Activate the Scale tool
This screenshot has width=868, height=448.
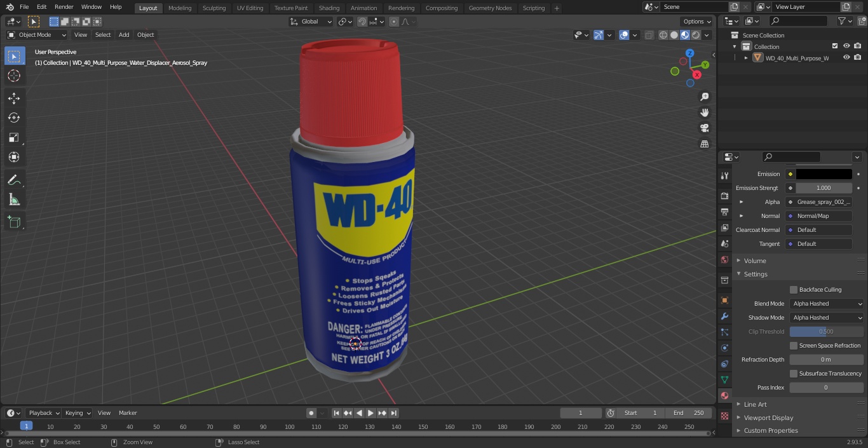(14, 137)
